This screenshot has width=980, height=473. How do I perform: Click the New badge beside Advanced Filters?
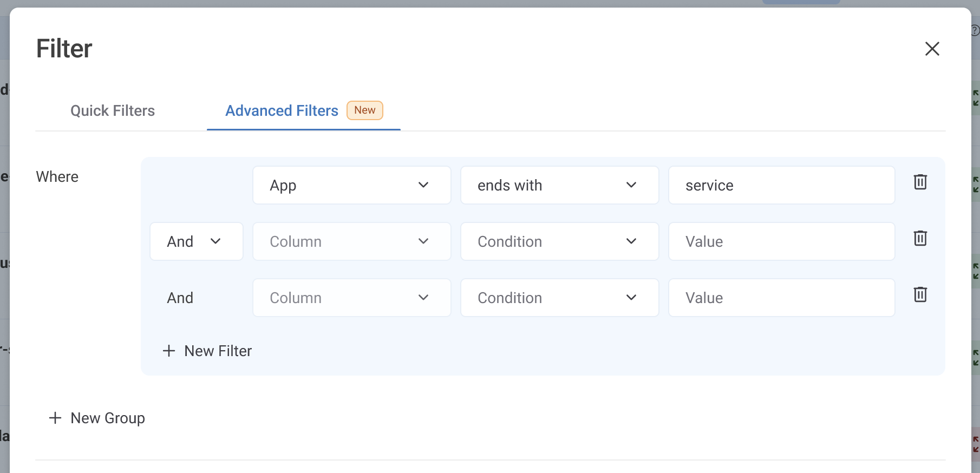coord(364,110)
